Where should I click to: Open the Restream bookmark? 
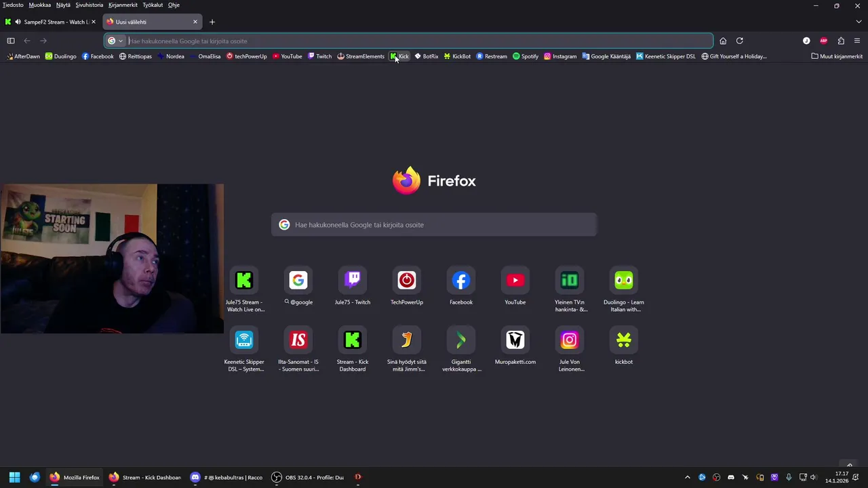pos(492,56)
